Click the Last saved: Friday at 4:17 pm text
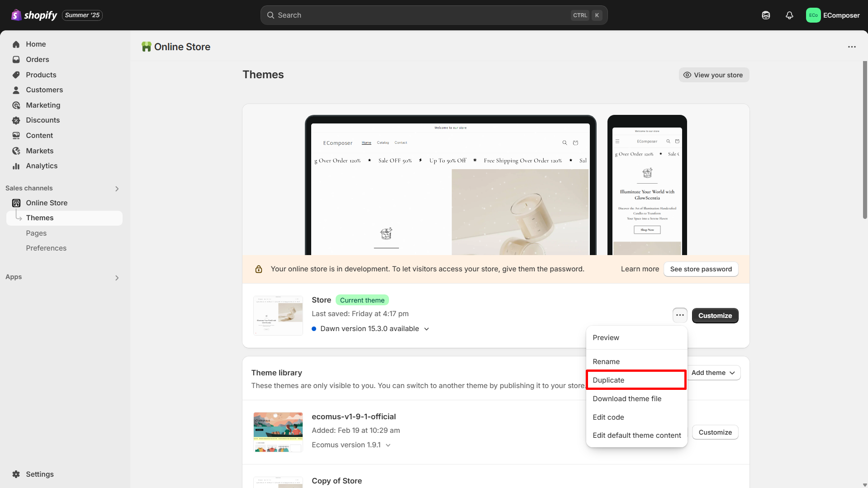The width and height of the screenshot is (868, 488). 360,314
